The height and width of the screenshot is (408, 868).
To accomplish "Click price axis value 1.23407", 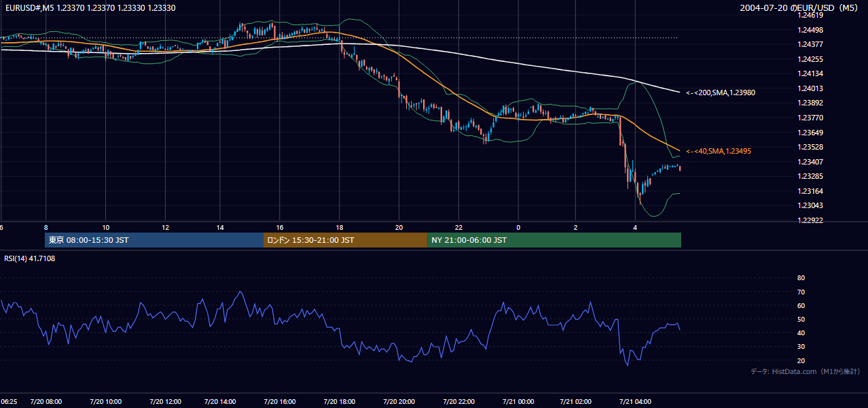I will (x=810, y=162).
